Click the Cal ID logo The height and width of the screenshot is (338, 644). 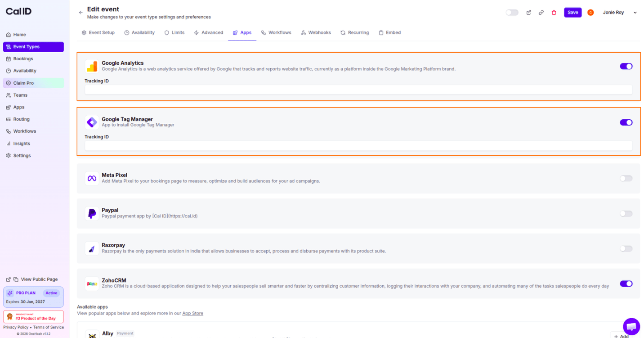tap(18, 11)
